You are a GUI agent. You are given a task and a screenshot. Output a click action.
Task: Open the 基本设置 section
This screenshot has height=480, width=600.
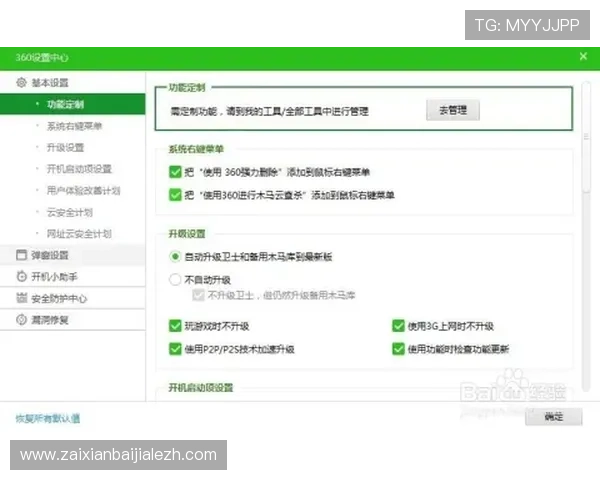73,82
